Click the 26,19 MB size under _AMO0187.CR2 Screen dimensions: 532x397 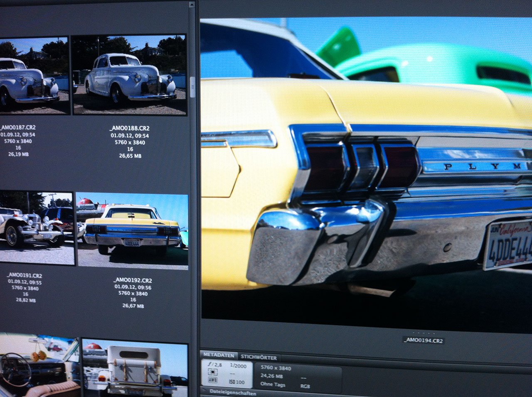tap(18, 154)
